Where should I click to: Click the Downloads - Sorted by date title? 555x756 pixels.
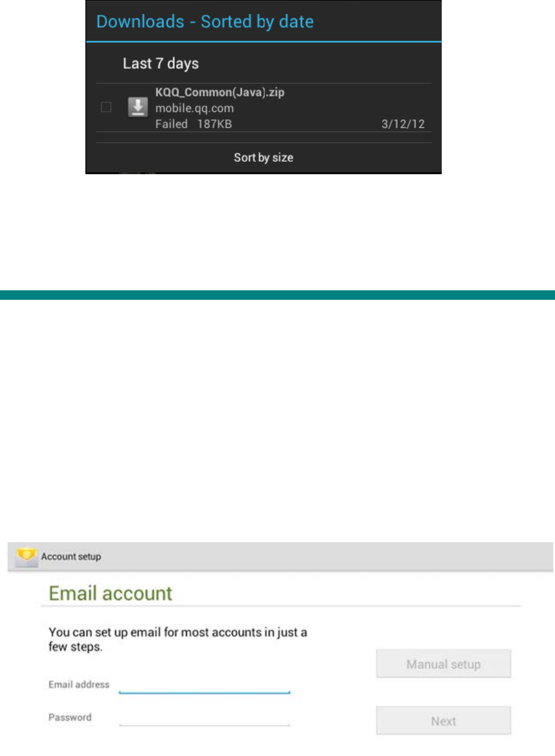click(x=205, y=22)
